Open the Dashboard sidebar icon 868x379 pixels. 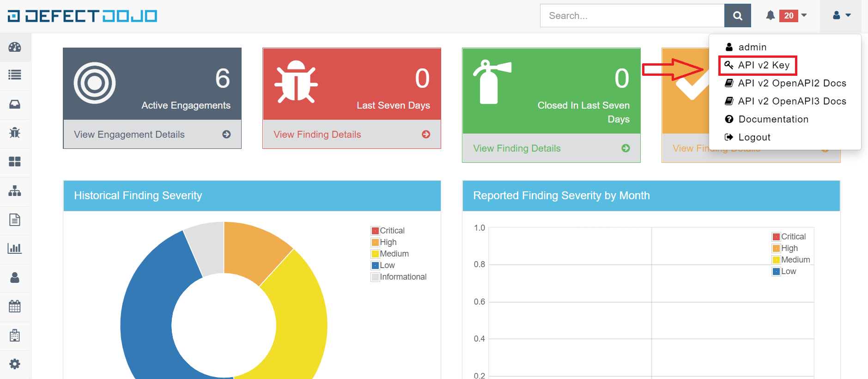pos(15,47)
